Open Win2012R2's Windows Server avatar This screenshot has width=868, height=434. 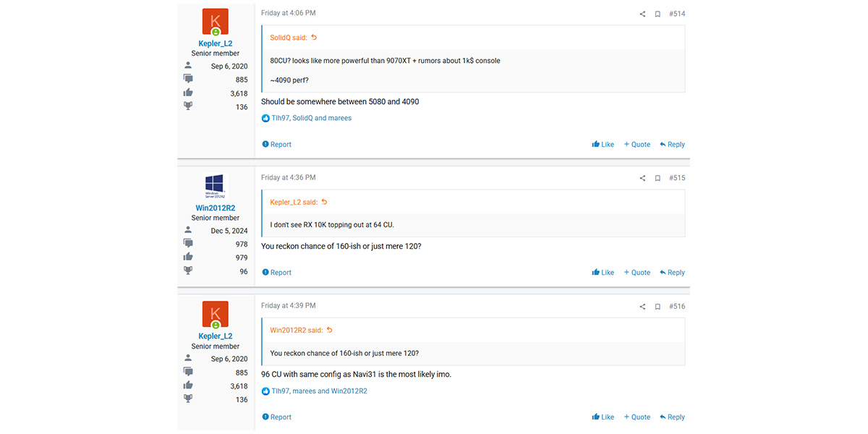click(216, 187)
